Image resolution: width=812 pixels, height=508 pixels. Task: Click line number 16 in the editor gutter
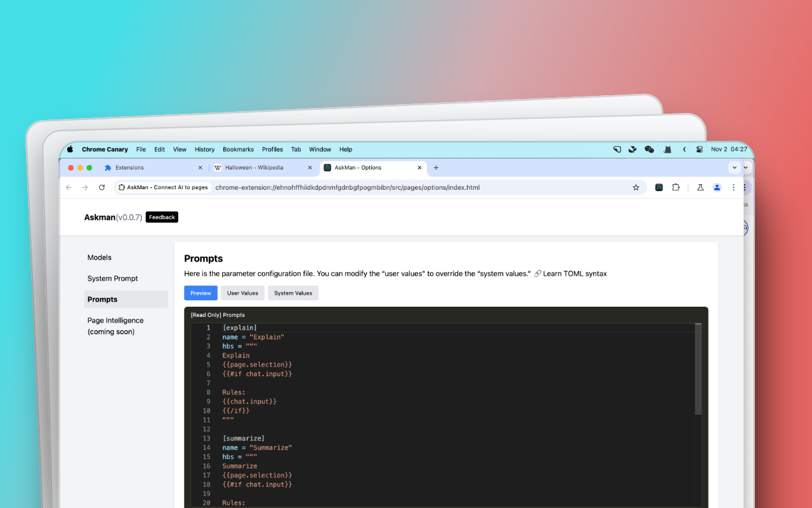click(x=206, y=466)
